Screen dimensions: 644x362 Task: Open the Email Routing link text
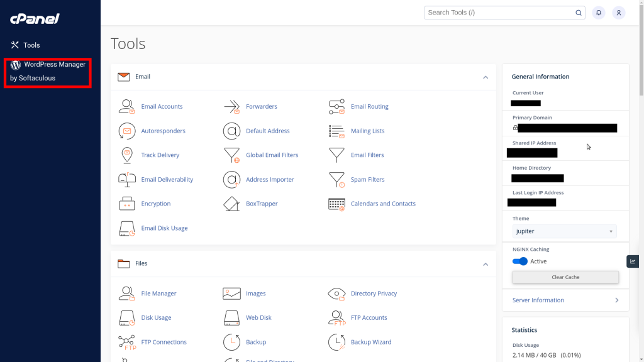(x=369, y=106)
